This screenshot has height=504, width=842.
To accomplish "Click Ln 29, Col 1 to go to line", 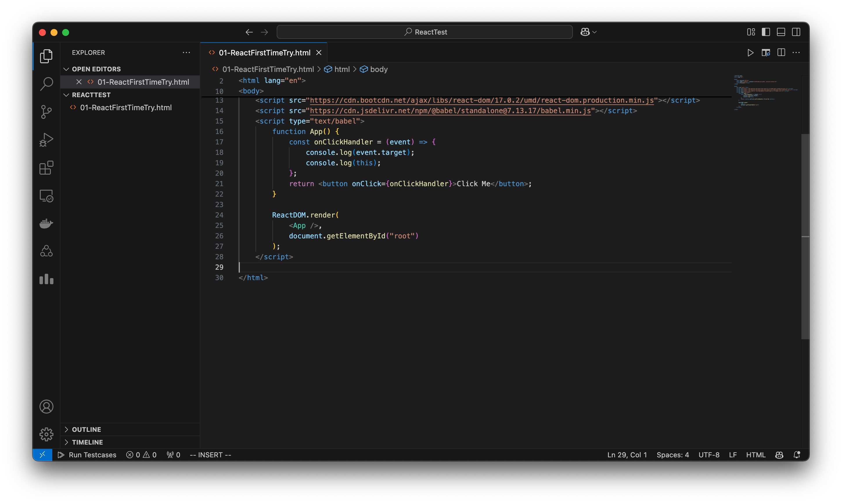I will (x=627, y=455).
